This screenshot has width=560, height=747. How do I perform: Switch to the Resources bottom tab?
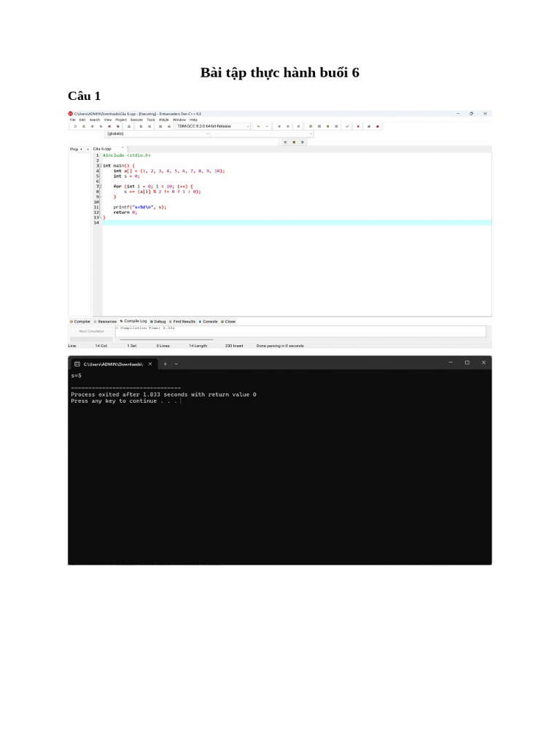coord(105,322)
